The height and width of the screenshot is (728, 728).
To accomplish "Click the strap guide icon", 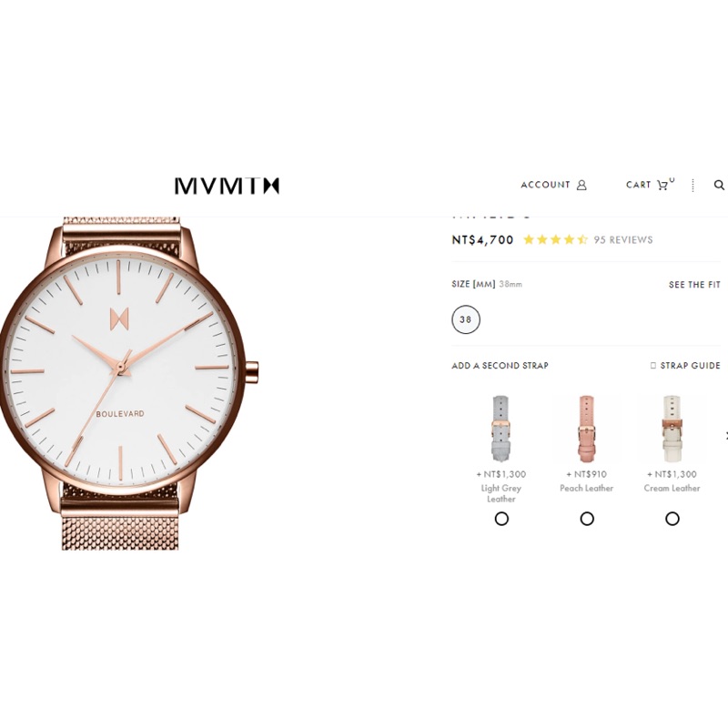I will pyautogui.click(x=653, y=366).
